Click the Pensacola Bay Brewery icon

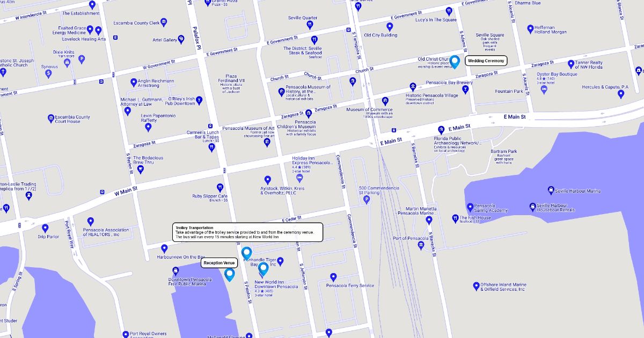pos(465,89)
